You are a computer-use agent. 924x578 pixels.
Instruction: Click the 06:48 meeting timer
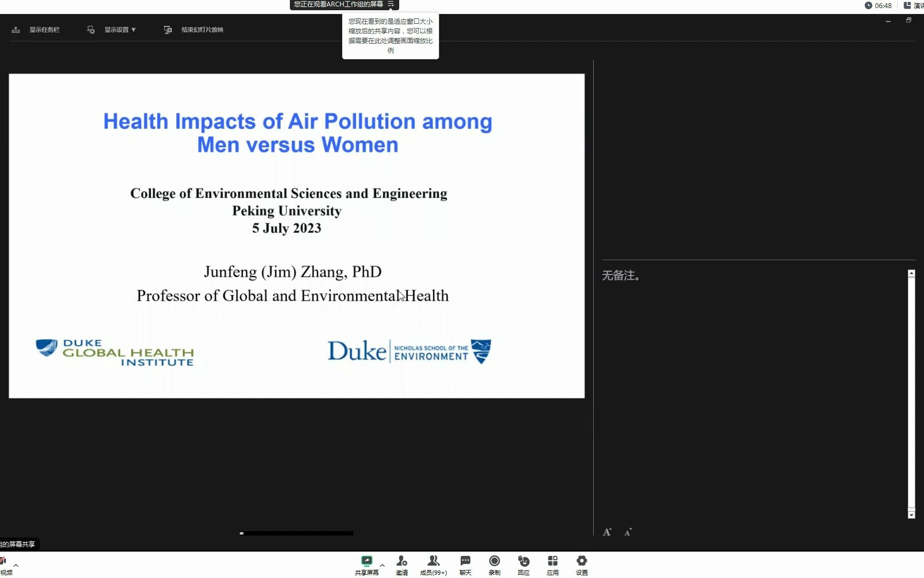(878, 5)
